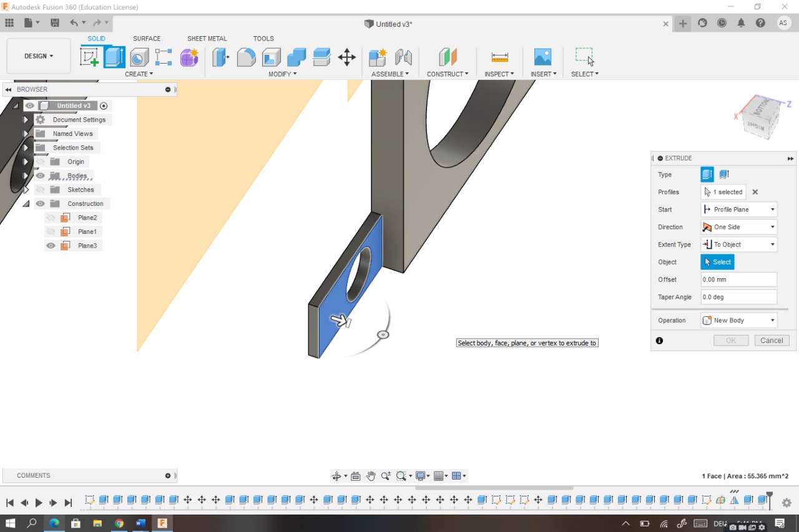
Task: Open the CREATE menu
Action: click(139, 74)
